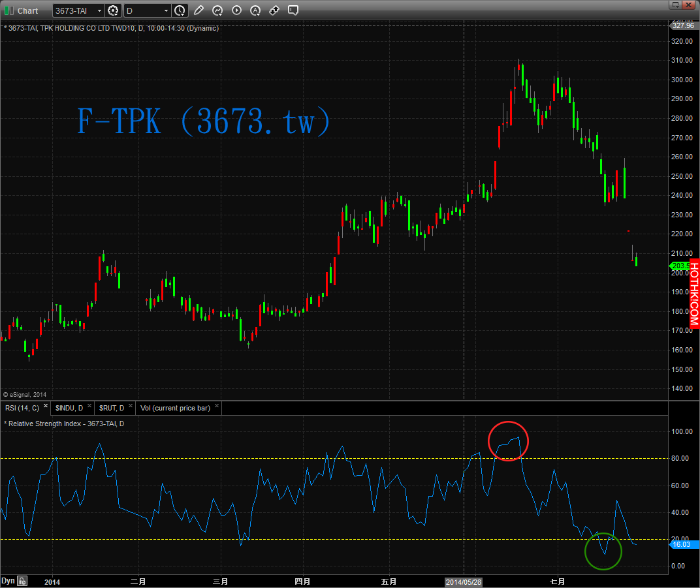Switch to Vol (current price bar) tab
This screenshot has height=588, width=700.
[175, 409]
